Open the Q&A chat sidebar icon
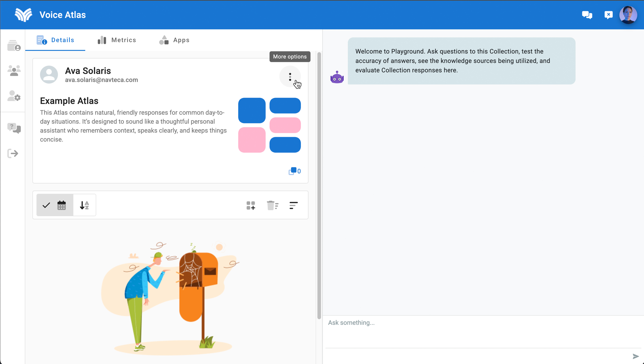The height and width of the screenshot is (364, 644). 14,128
